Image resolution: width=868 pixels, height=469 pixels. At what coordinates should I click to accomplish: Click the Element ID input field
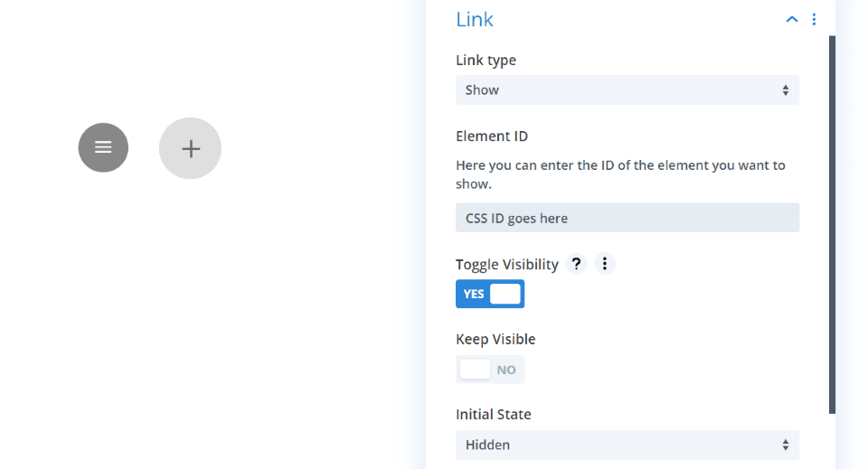(627, 218)
